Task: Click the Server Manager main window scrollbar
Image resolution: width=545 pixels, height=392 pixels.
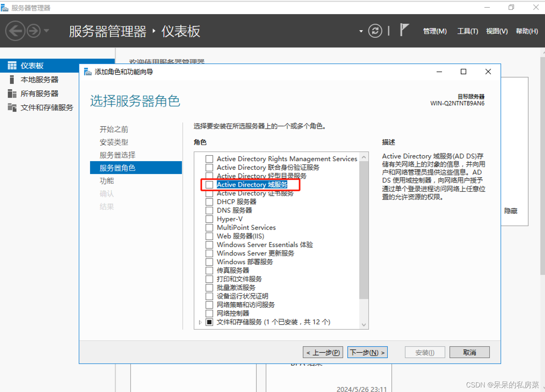Action: 543,166
